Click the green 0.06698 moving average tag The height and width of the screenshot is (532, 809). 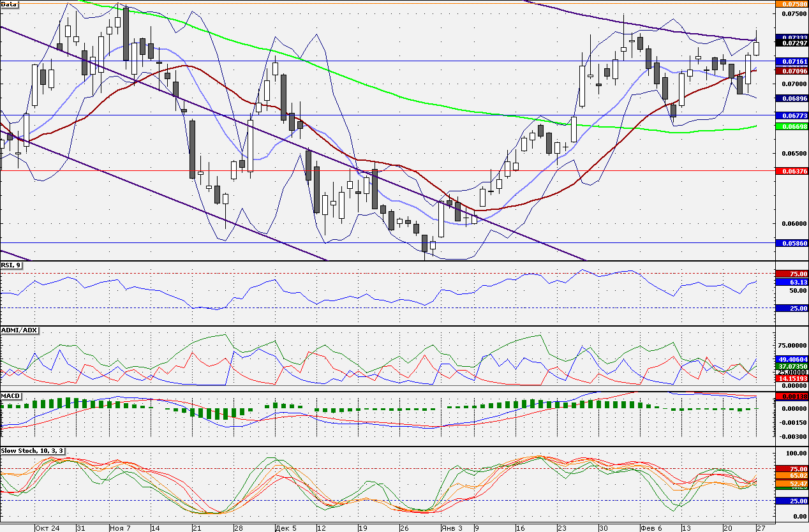click(791, 126)
